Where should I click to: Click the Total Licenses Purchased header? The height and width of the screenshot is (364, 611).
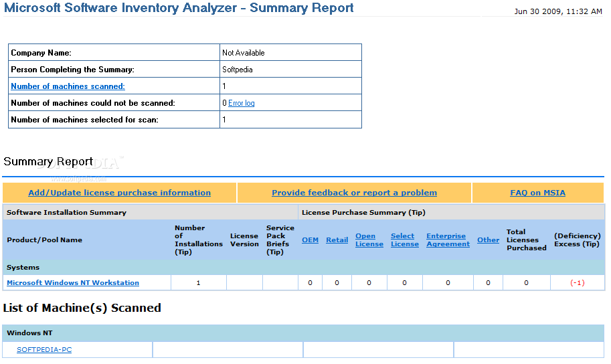point(527,240)
